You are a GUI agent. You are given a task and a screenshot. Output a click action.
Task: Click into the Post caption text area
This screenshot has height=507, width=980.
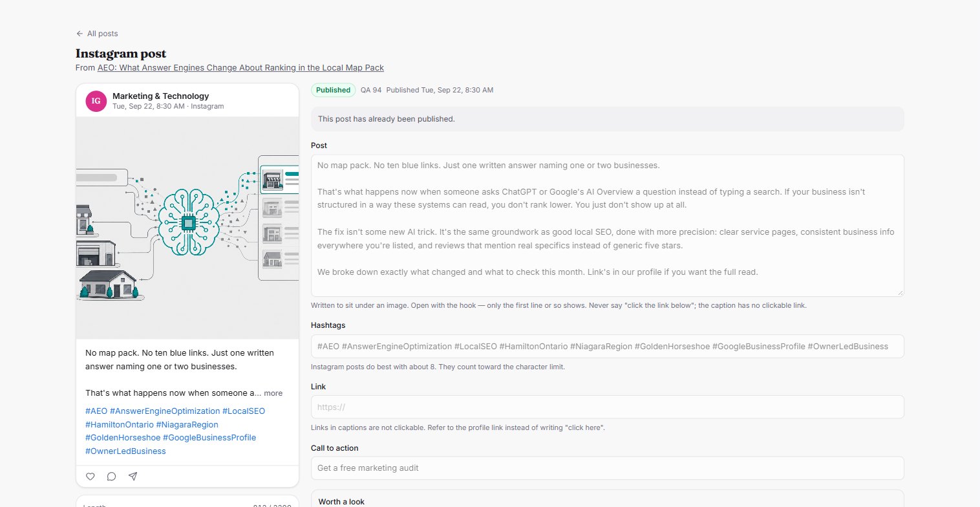(607, 225)
